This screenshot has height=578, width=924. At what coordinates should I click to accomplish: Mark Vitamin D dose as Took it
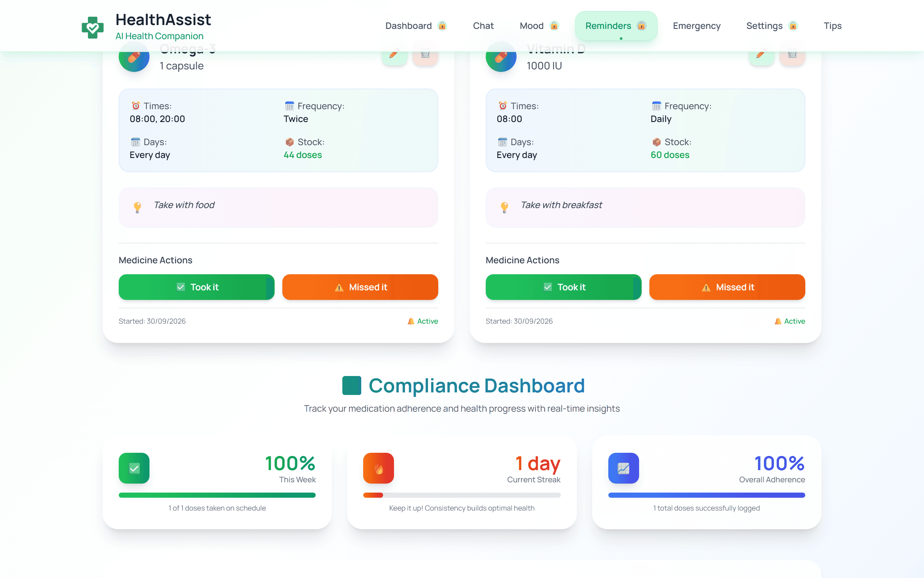pos(563,287)
